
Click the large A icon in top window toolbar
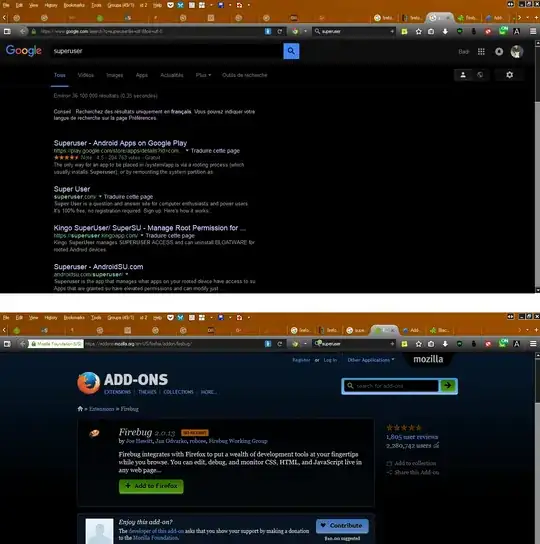point(516,32)
